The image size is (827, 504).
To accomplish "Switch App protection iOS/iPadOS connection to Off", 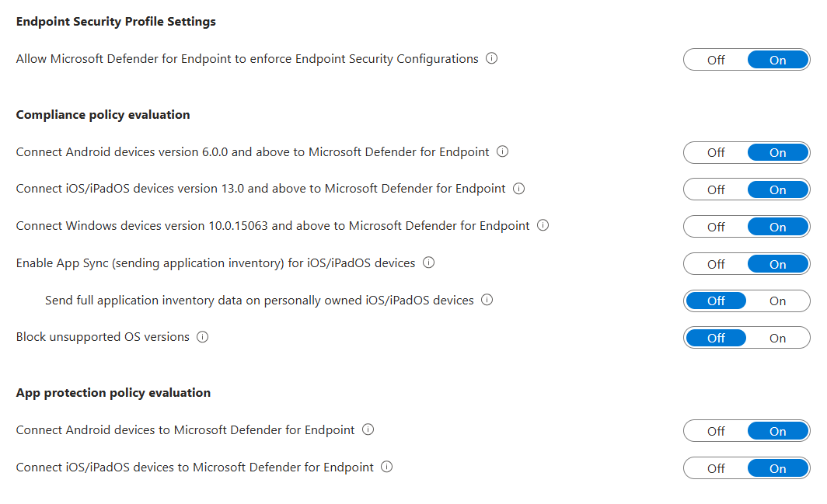I will pyautogui.click(x=716, y=468).
